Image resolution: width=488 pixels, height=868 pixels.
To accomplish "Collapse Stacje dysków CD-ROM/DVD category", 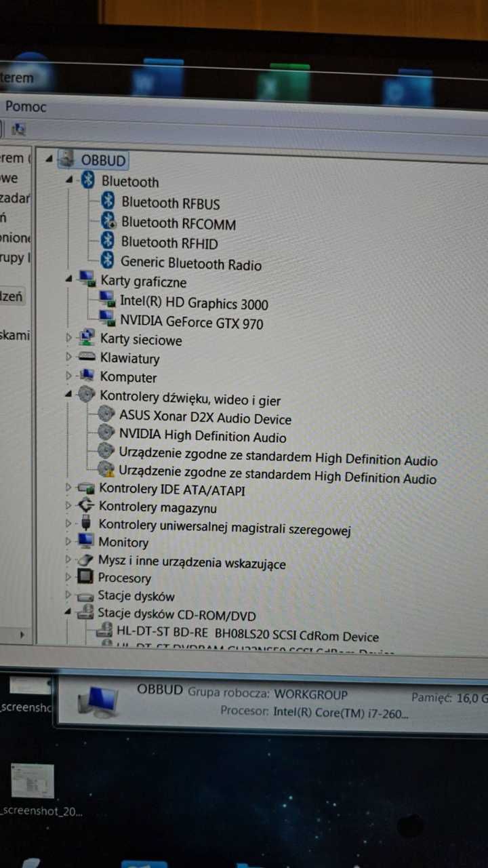I will (x=68, y=612).
